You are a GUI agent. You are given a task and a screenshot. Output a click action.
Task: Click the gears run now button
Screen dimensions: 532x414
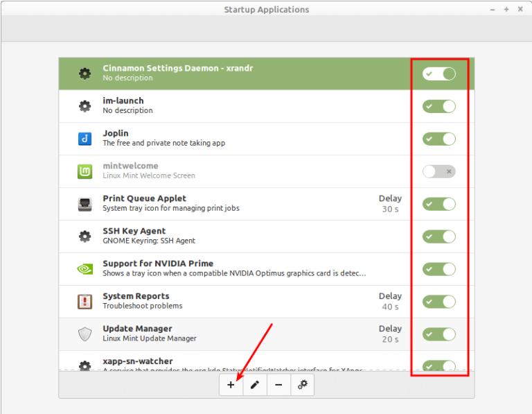[302, 385]
